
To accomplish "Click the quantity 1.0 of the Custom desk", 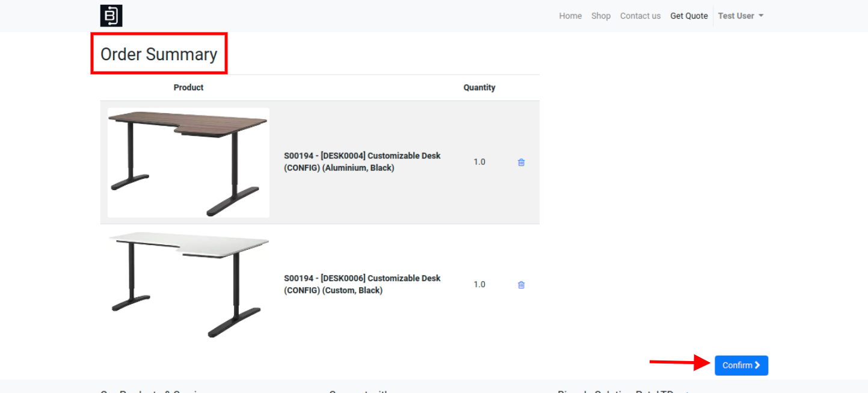I will (479, 284).
